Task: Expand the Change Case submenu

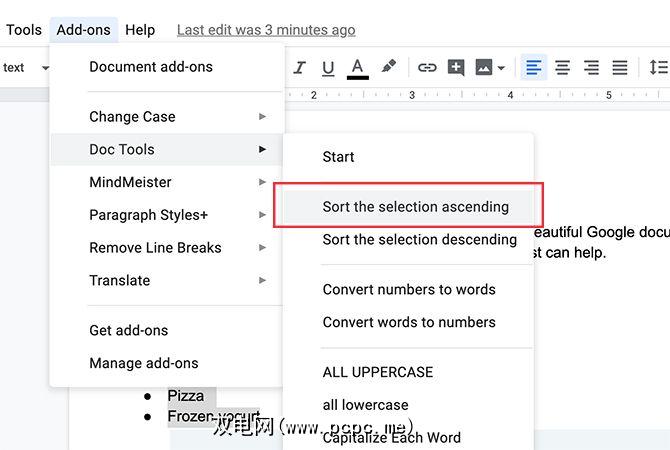Action: (167, 117)
